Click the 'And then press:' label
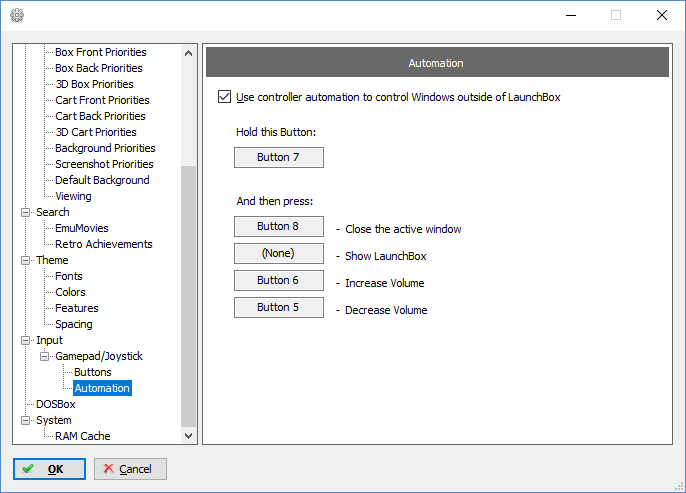 point(275,201)
